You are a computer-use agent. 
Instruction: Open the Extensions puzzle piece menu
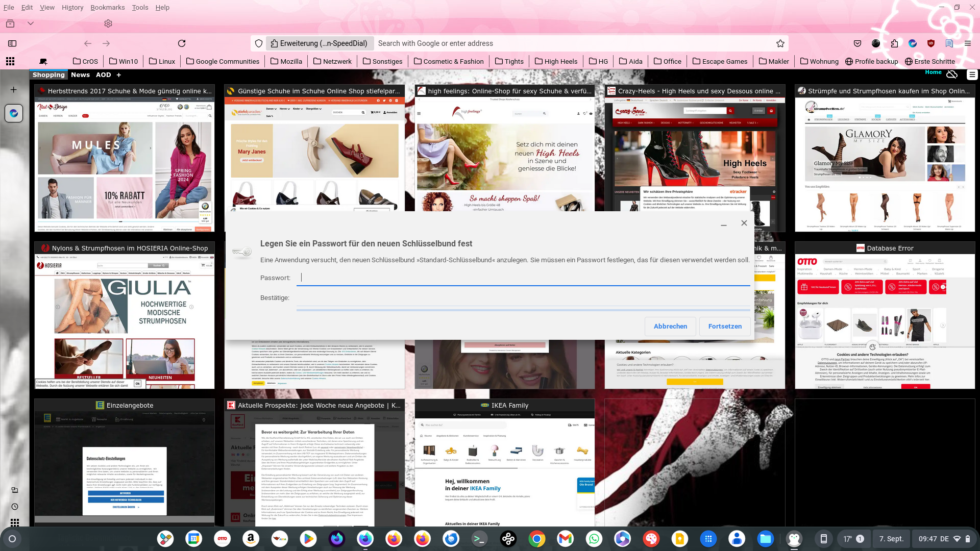[894, 43]
